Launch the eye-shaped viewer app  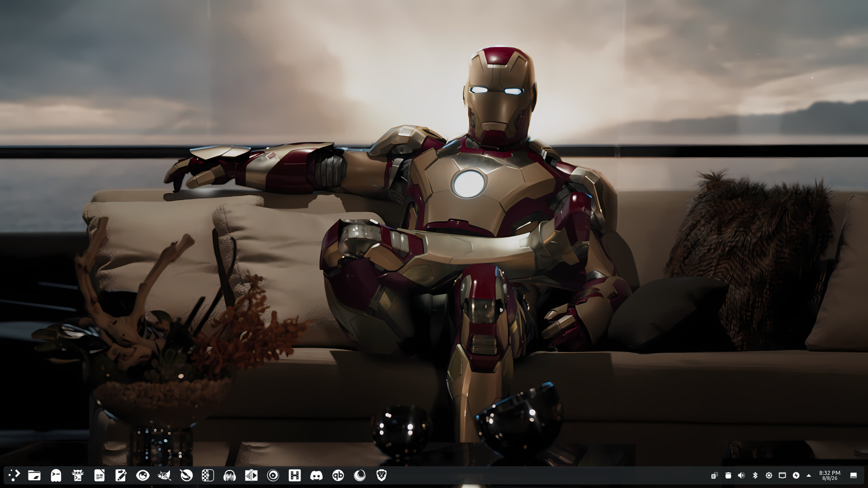click(143, 475)
